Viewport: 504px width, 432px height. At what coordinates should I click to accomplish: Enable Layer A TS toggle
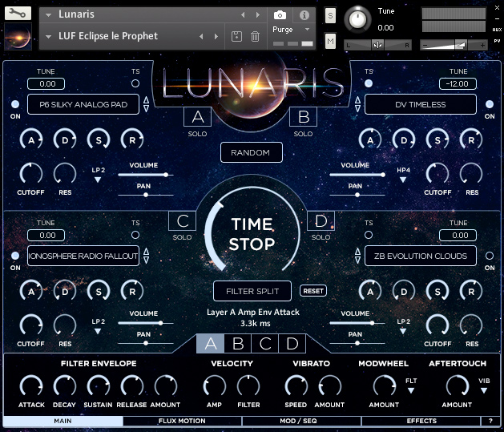[x=135, y=83]
